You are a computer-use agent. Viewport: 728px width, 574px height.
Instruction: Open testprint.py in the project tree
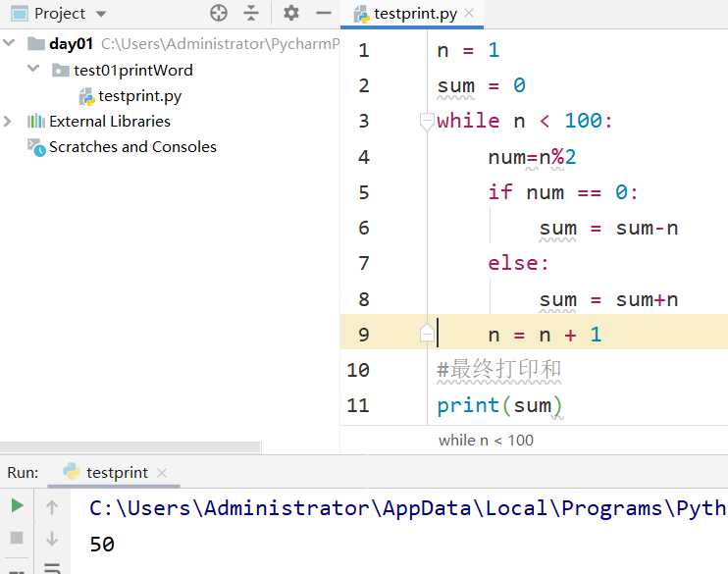[139, 96]
